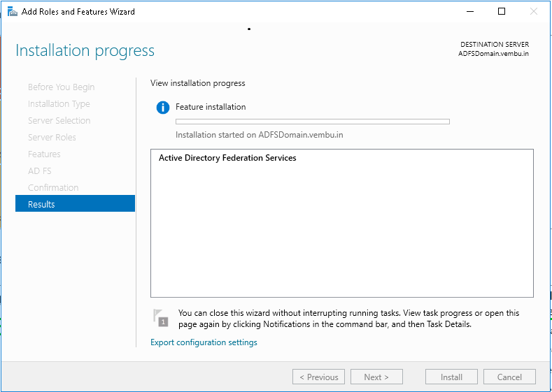
Task: Open Export configuration settings link
Action: (x=204, y=342)
